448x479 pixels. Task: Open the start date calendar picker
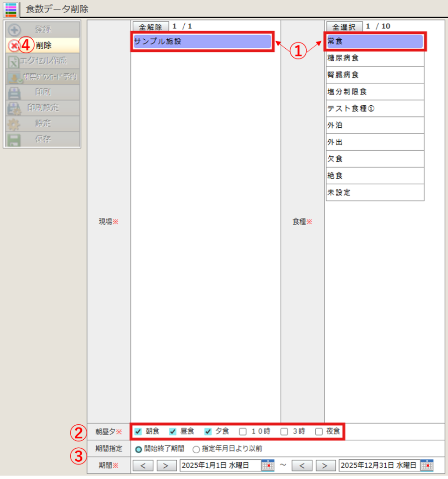[x=267, y=465]
